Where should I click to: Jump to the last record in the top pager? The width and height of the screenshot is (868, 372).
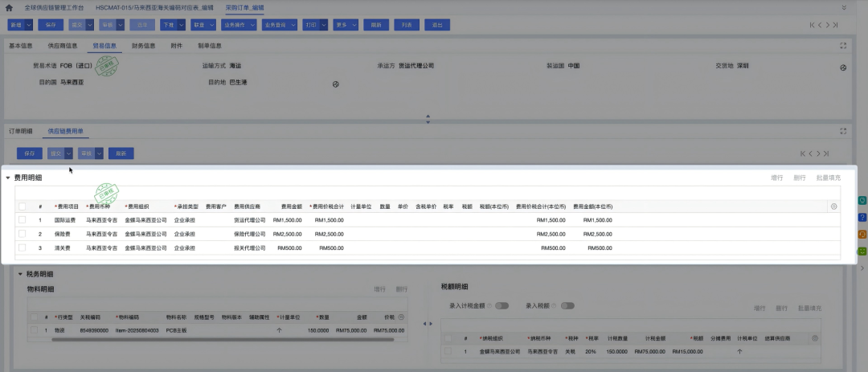point(837,26)
